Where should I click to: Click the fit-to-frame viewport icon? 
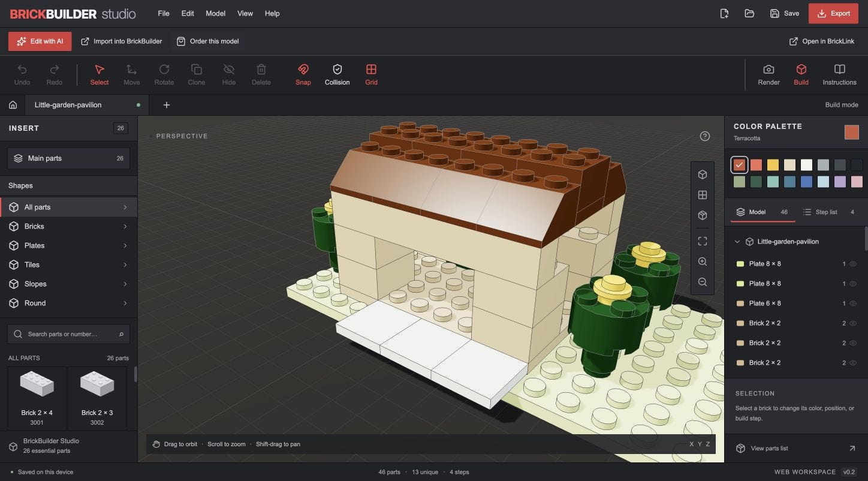pyautogui.click(x=703, y=241)
